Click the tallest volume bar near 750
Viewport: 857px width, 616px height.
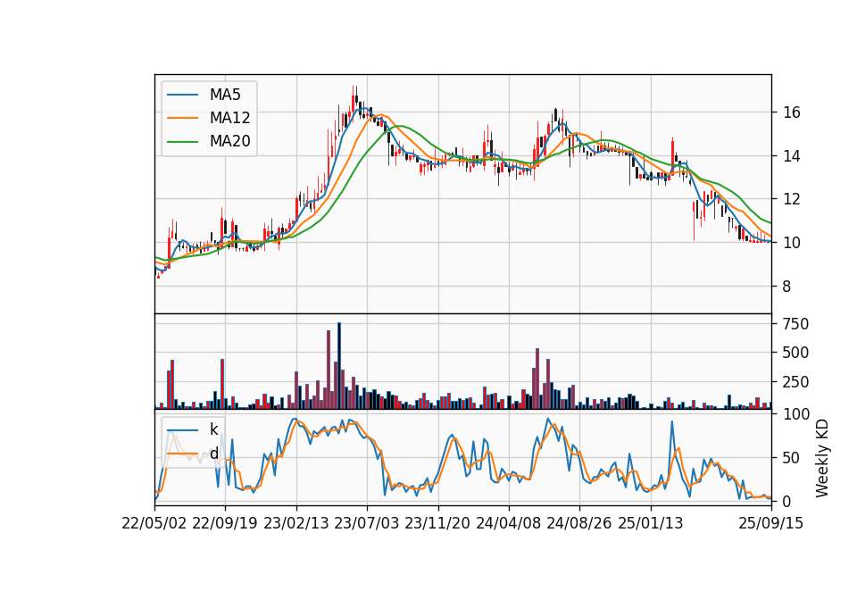(x=339, y=366)
